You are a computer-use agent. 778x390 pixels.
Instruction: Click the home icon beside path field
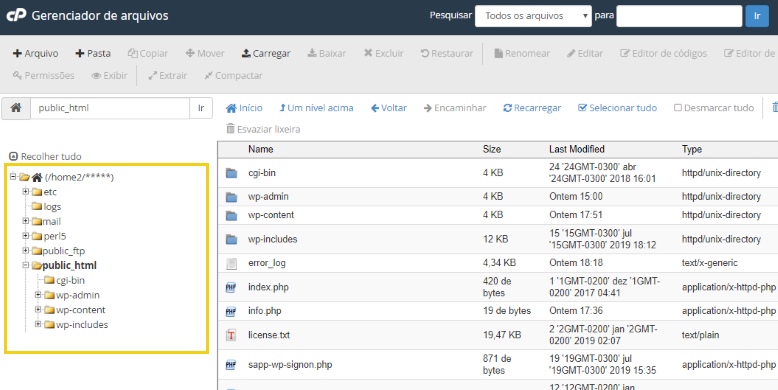(x=16, y=108)
